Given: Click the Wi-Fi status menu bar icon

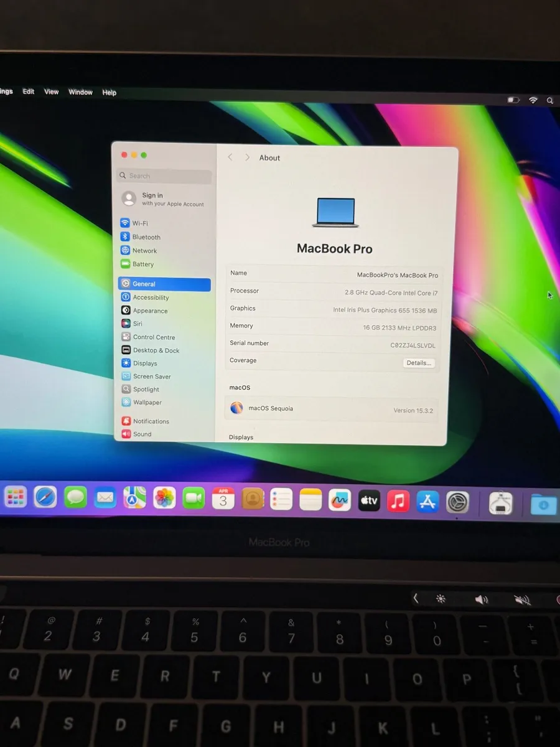Looking at the screenshot, I should 533,100.
